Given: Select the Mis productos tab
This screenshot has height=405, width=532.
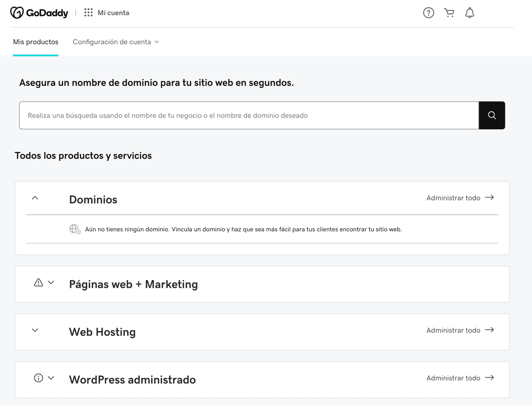Looking at the screenshot, I should pos(36,42).
